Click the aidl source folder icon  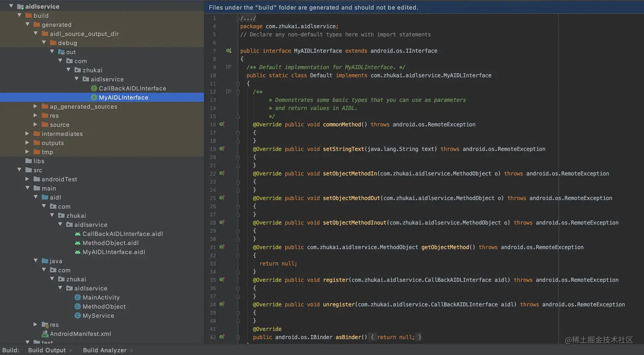pos(45,197)
